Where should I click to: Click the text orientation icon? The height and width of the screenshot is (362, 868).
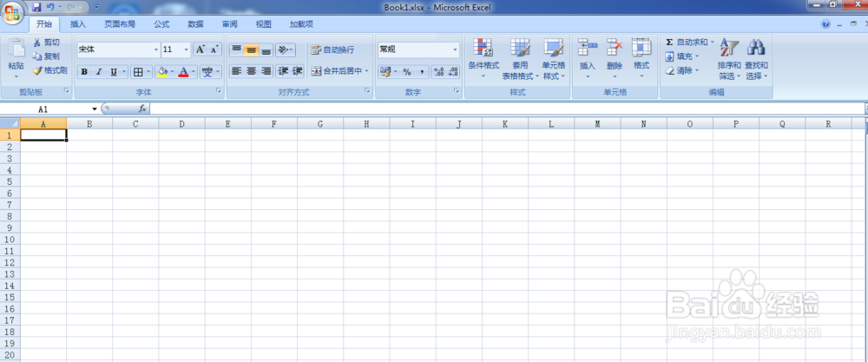point(285,49)
